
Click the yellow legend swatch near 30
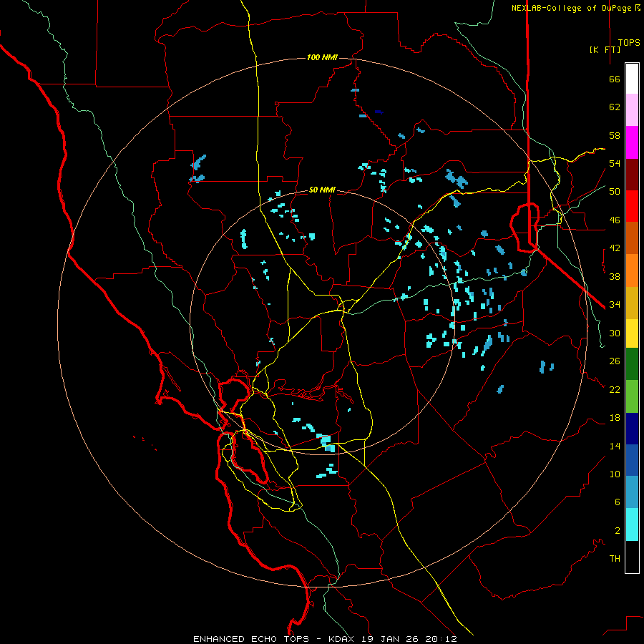pos(632,333)
